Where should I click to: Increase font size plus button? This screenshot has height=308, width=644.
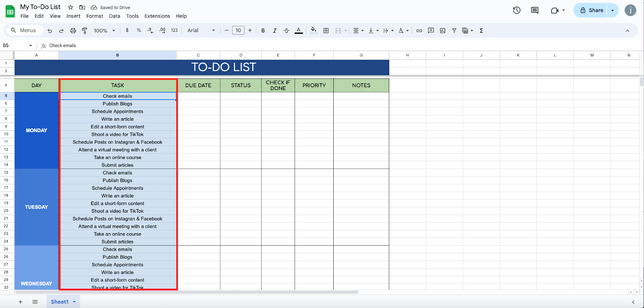coord(250,31)
